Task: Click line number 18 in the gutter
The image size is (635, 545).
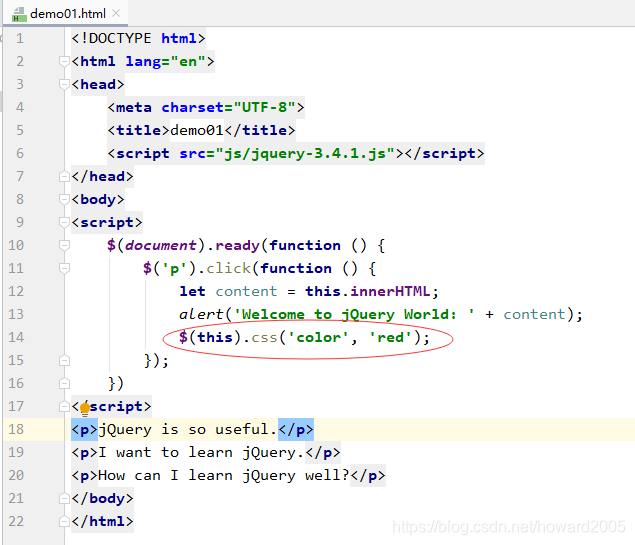Action: [16, 429]
